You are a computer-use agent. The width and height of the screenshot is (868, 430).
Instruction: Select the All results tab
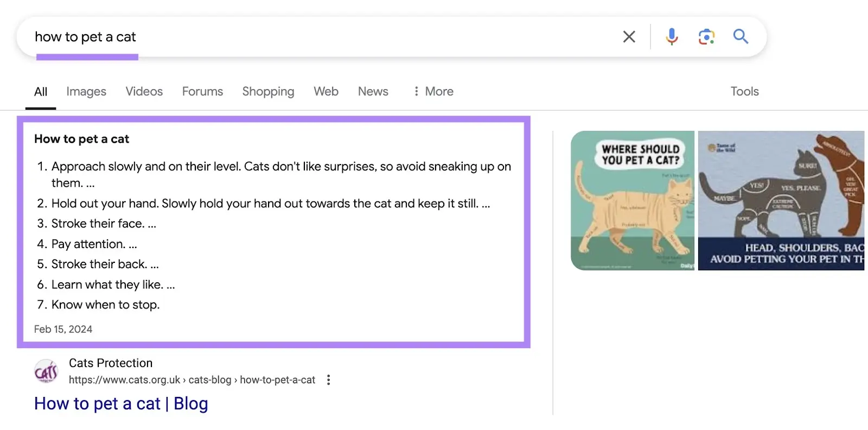pos(41,91)
